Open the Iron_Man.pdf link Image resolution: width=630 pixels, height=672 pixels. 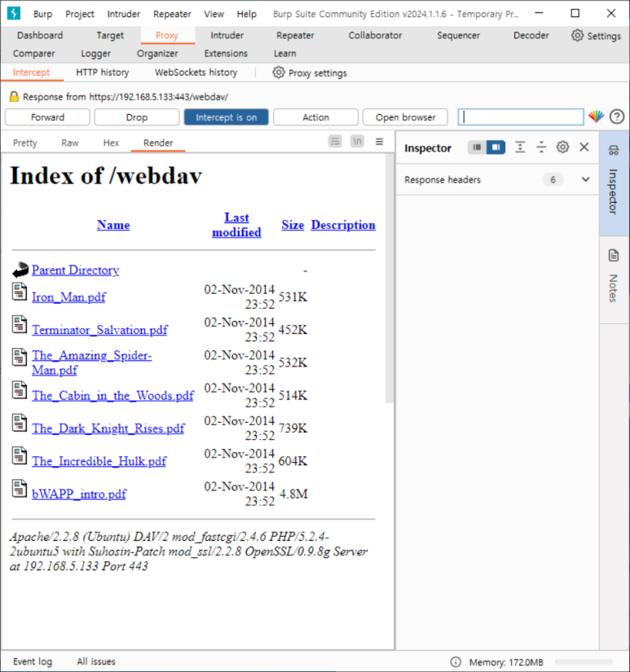click(x=68, y=297)
